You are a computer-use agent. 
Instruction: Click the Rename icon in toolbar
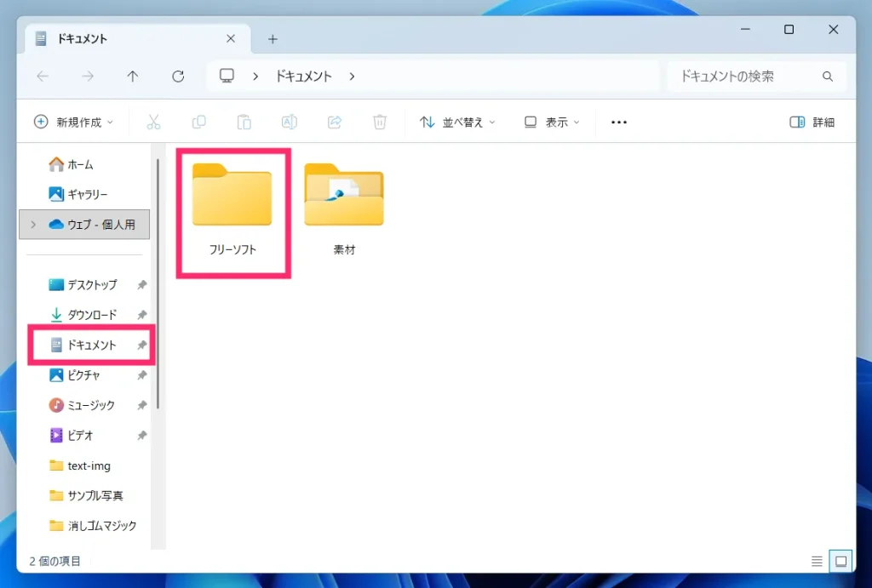coord(290,122)
